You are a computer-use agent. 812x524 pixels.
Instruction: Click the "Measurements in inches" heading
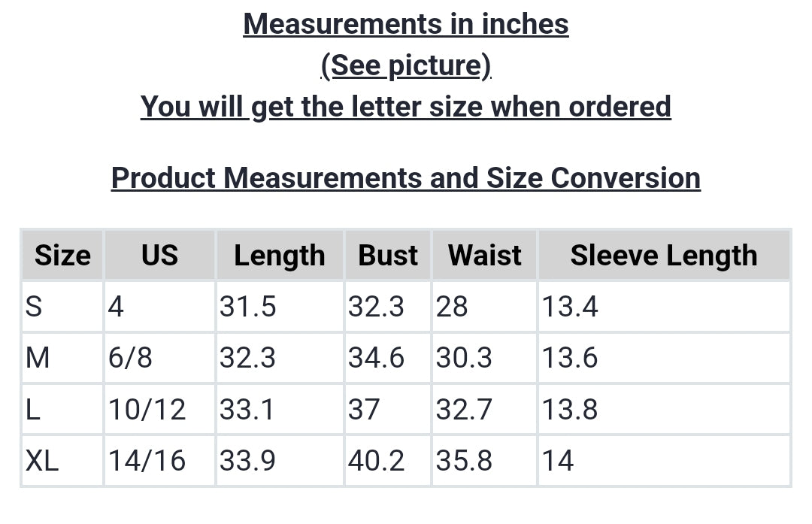pos(406,24)
